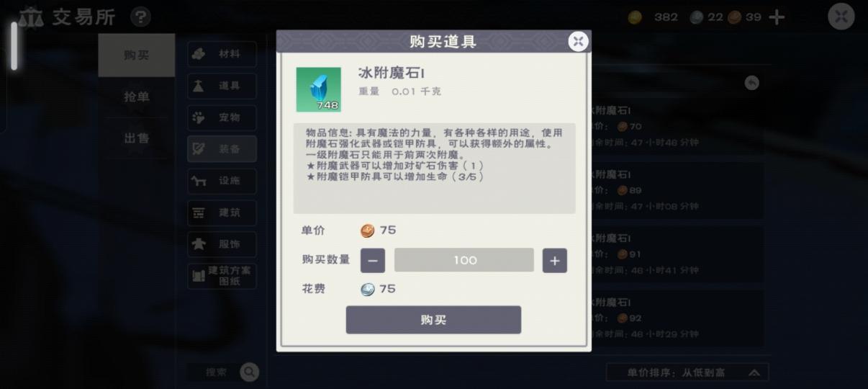The image size is (868, 389).
Task: Close the 购买道具 dialog
Action: pos(578,41)
